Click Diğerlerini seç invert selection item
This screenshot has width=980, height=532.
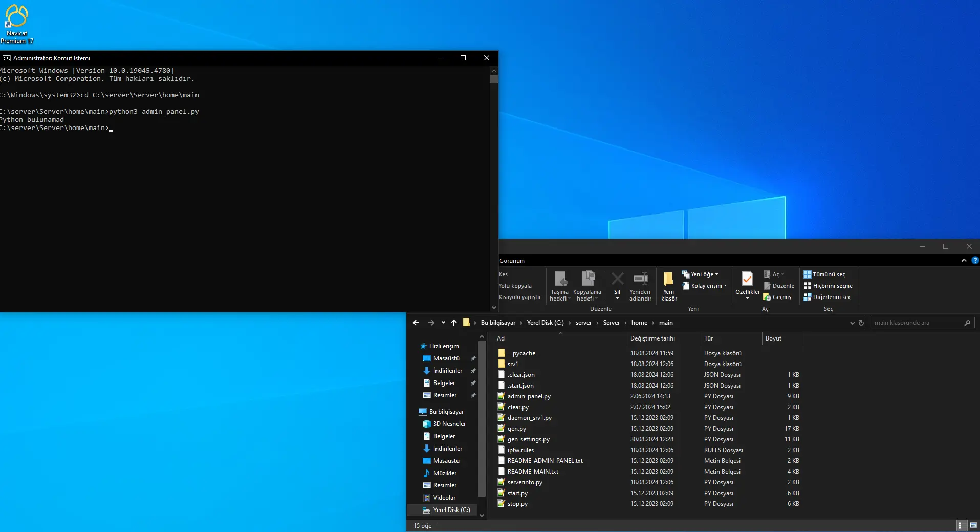click(x=827, y=297)
